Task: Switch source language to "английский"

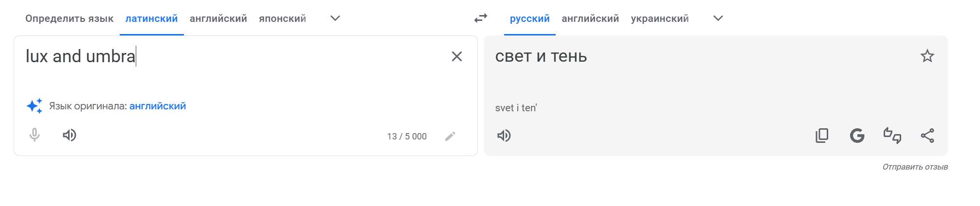Action: click(x=218, y=18)
